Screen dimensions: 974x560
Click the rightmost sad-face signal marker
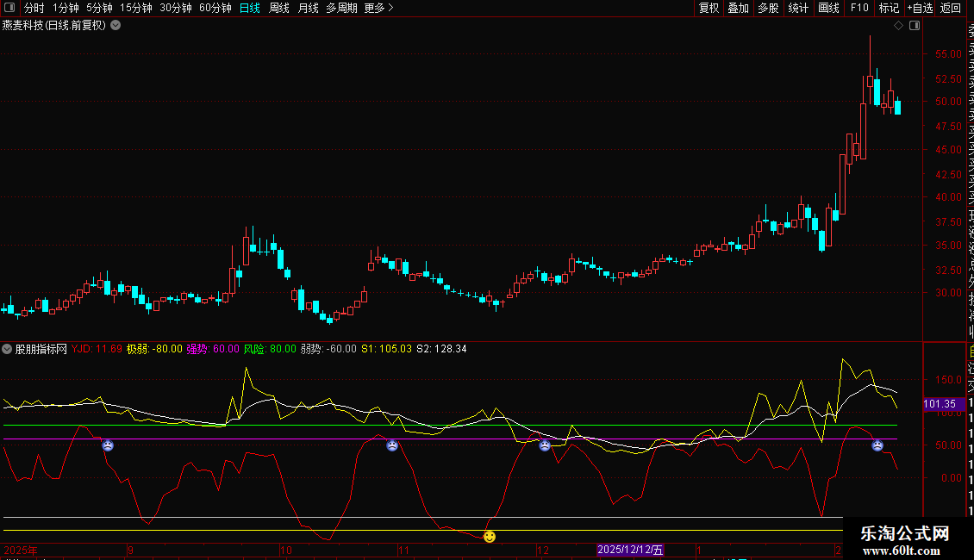coord(877,445)
